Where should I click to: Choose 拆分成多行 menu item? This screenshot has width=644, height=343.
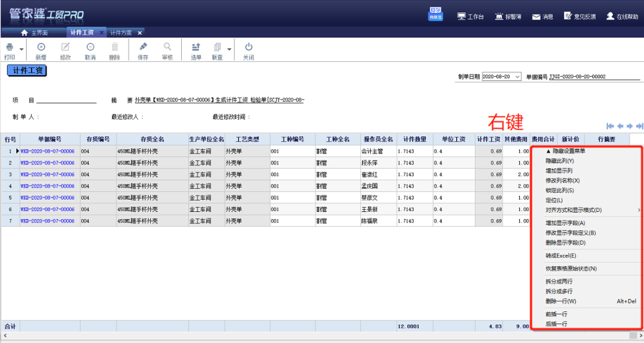(x=559, y=291)
